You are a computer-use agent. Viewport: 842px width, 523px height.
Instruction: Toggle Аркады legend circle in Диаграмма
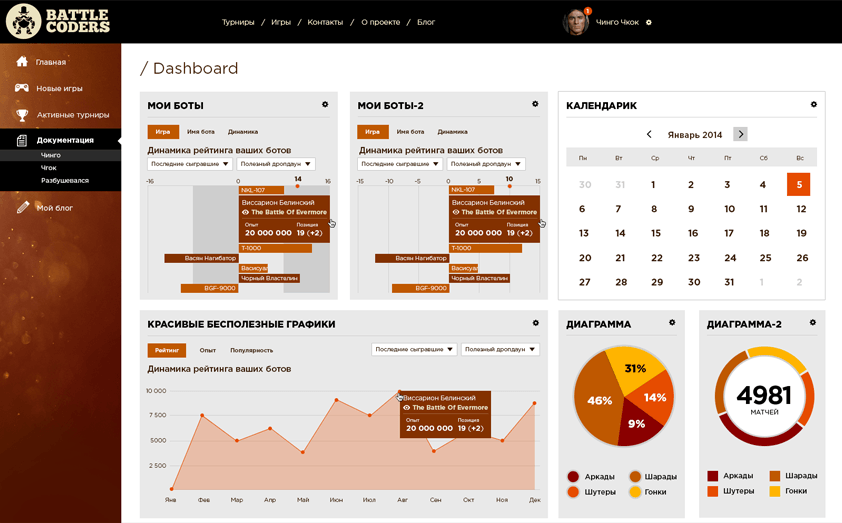573,476
